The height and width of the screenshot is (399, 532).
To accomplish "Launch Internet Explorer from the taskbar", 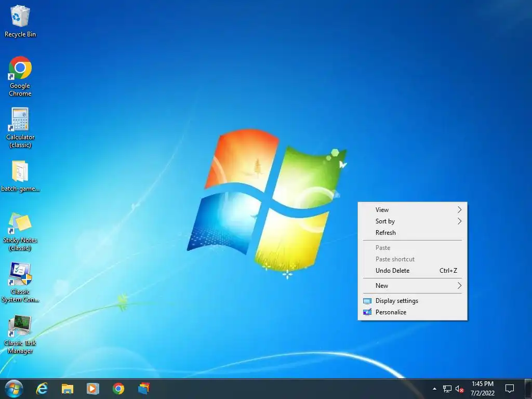I will tap(42, 389).
